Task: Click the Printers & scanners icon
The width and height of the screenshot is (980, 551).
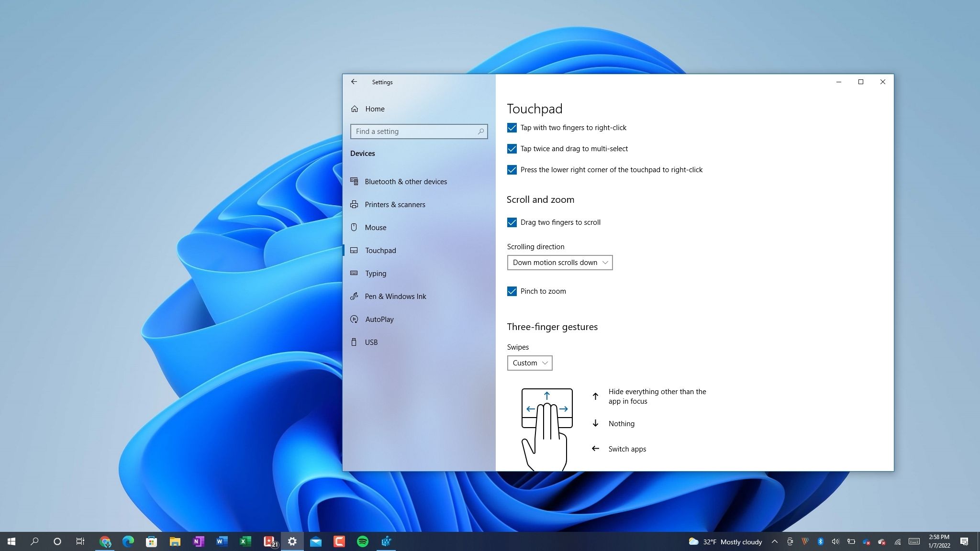Action: [355, 204]
